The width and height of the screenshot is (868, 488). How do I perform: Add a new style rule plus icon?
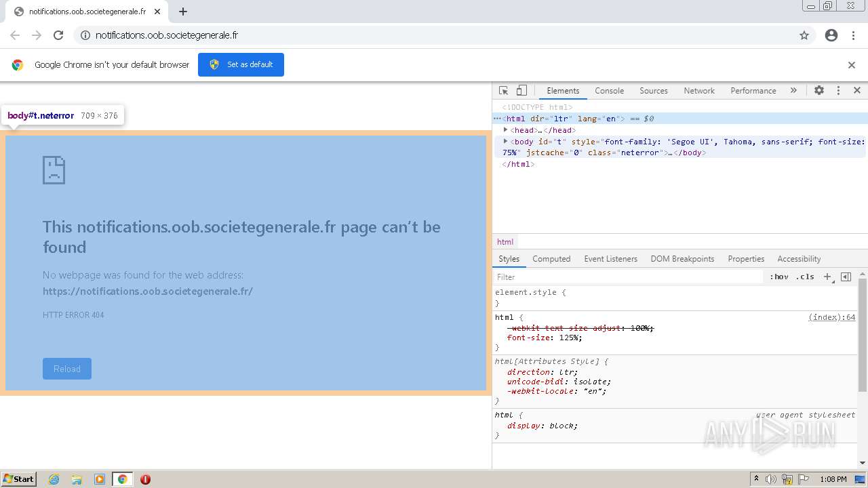827,277
